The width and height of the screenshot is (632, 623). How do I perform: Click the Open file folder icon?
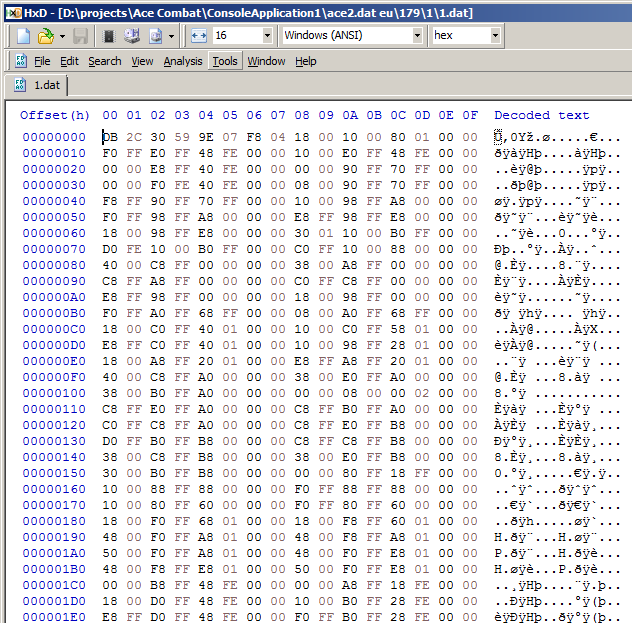[45, 36]
